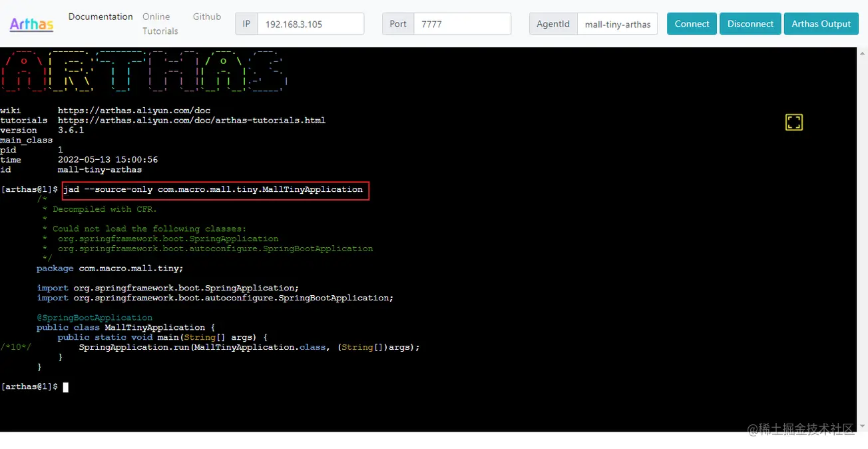Click the IP address input field
Viewport: 868px width, 449px height.
[311, 24]
